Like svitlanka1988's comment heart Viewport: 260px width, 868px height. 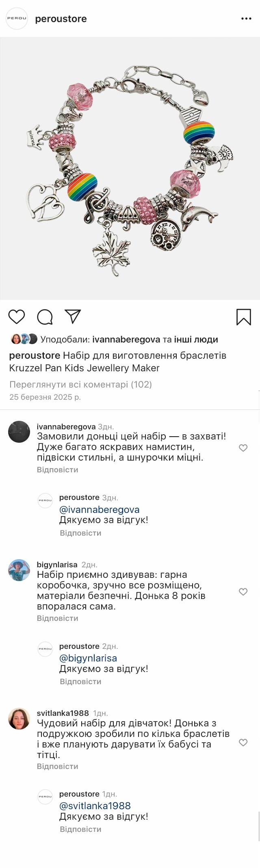click(243, 742)
